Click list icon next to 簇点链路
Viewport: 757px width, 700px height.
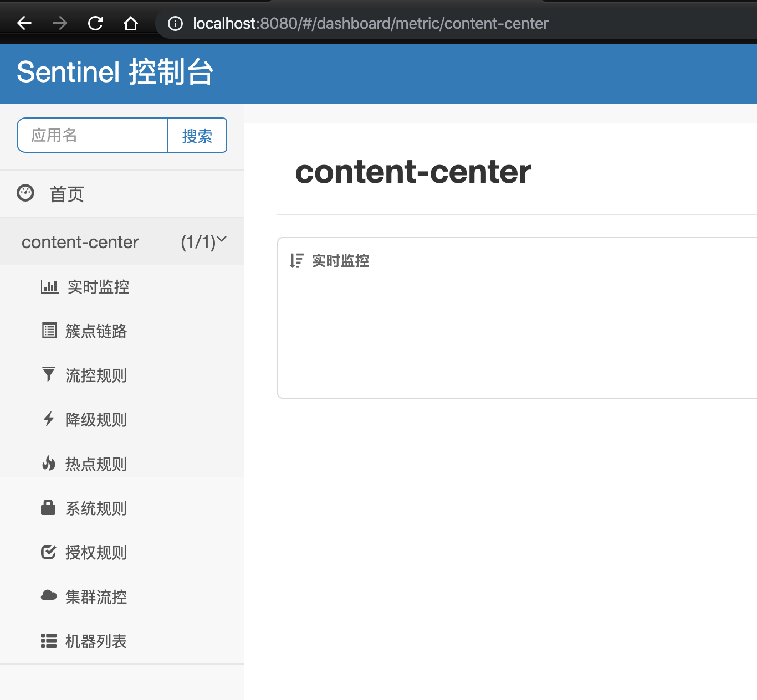coord(49,331)
